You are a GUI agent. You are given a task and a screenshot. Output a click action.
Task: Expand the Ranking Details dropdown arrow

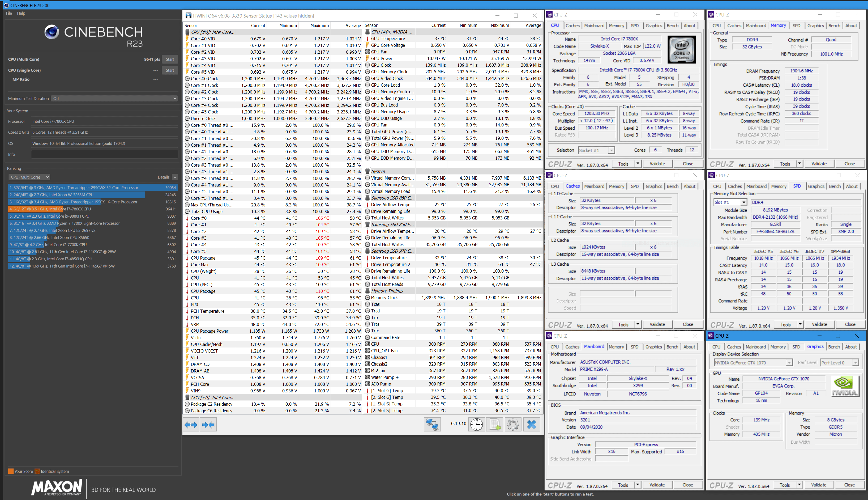point(175,177)
